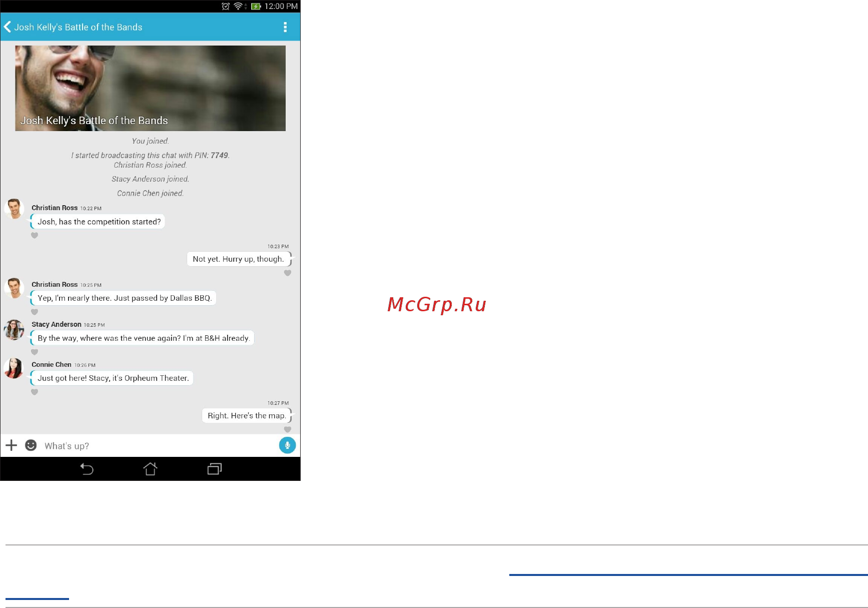Like the "Here's the map" message heart
Screen dimensions: 868x608
pyautogui.click(x=288, y=429)
